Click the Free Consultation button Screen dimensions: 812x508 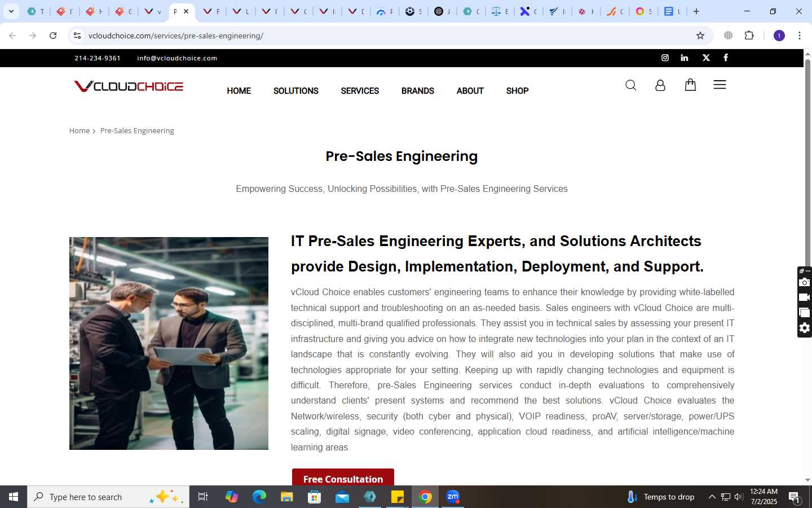pos(343,478)
